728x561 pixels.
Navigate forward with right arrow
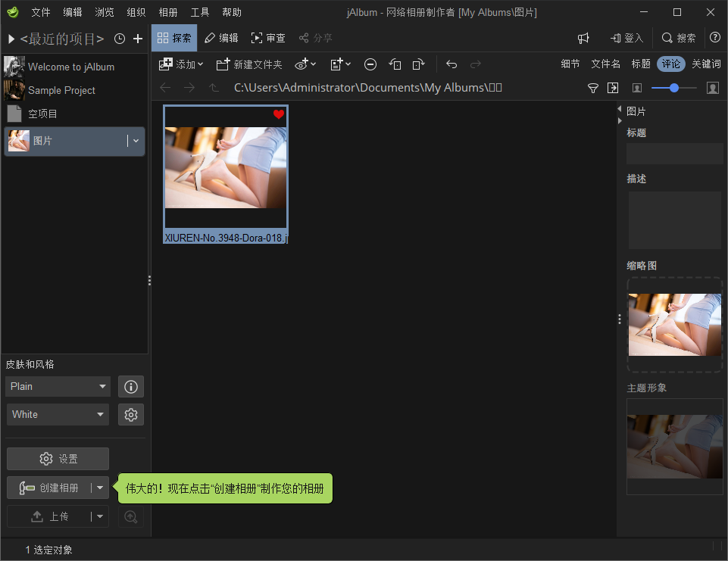pyautogui.click(x=189, y=88)
